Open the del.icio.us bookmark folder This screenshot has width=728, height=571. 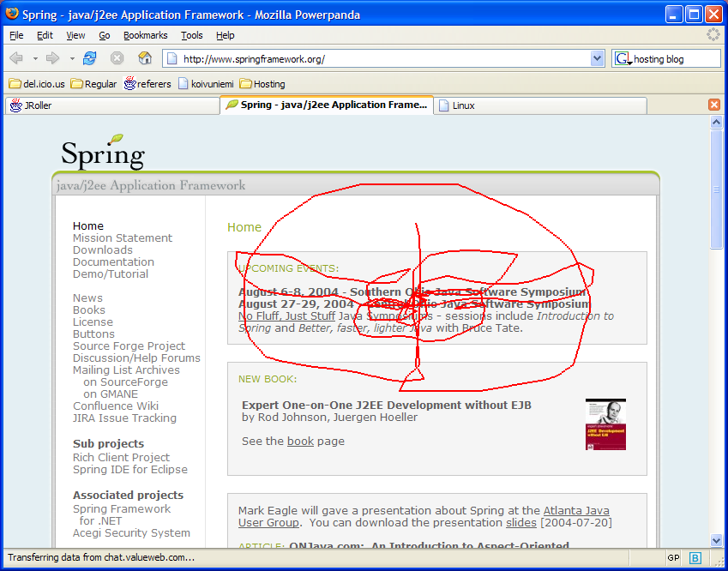[x=37, y=84]
